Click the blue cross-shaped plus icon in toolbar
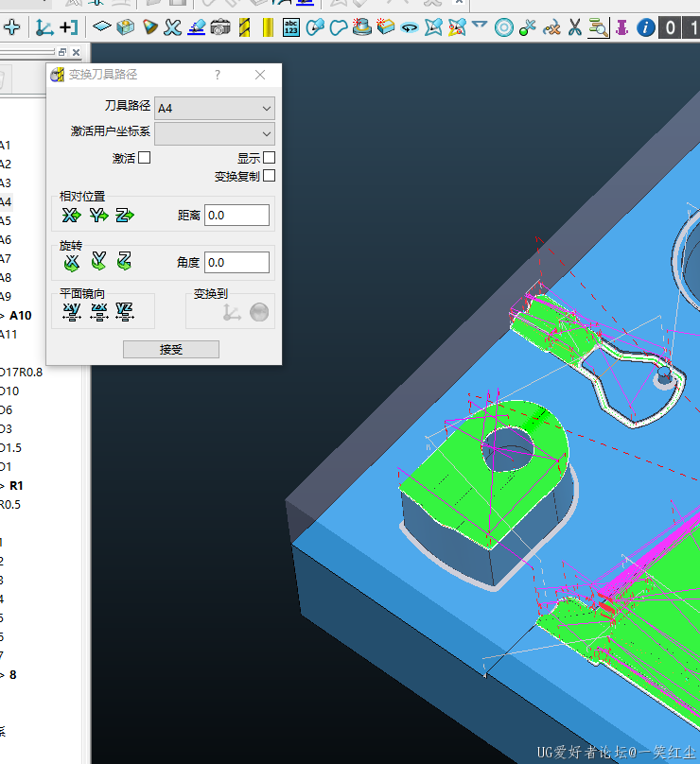 (x=11, y=27)
